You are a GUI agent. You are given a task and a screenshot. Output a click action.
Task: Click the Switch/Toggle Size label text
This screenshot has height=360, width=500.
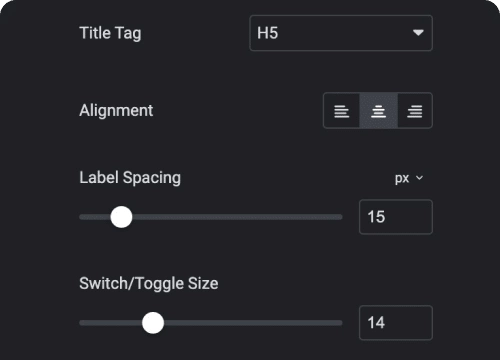[149, 284]
